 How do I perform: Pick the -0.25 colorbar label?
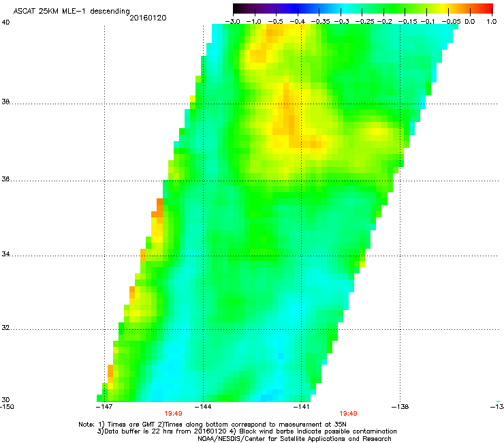point(364,22)
